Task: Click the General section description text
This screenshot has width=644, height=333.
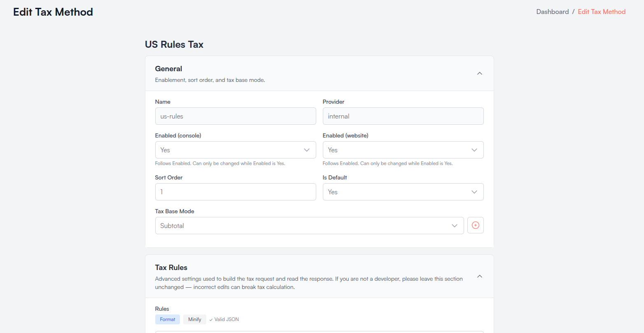Action: [210, 80]
